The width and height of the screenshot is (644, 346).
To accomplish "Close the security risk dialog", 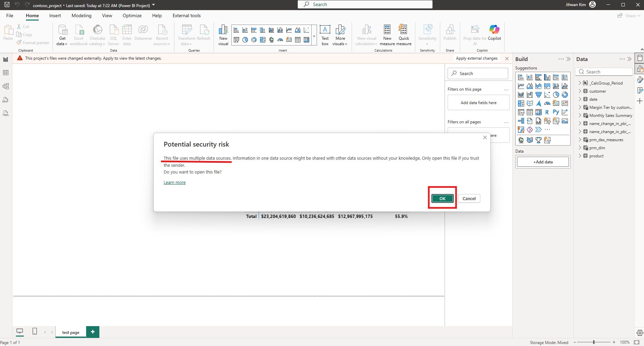I will tap(485, 137).
